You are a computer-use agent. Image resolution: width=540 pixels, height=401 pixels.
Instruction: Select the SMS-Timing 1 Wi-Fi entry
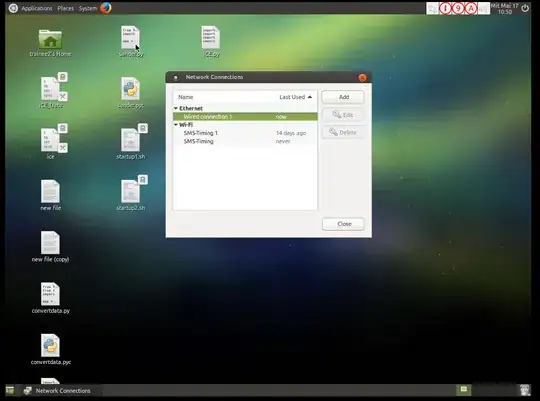245,133
